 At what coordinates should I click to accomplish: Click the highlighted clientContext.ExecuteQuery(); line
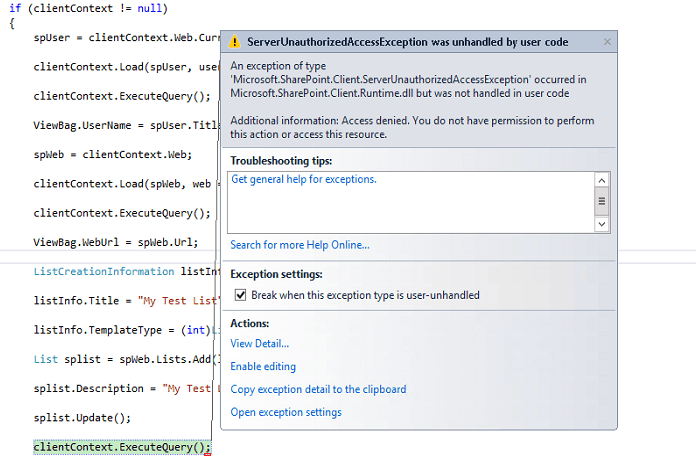[x=122, y=447]
